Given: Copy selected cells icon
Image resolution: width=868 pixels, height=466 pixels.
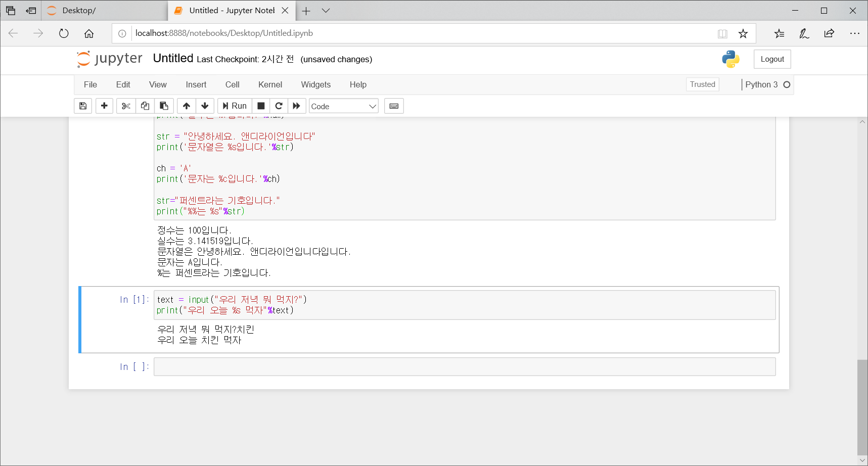Looking at the screenshot, I should point(145,106).
